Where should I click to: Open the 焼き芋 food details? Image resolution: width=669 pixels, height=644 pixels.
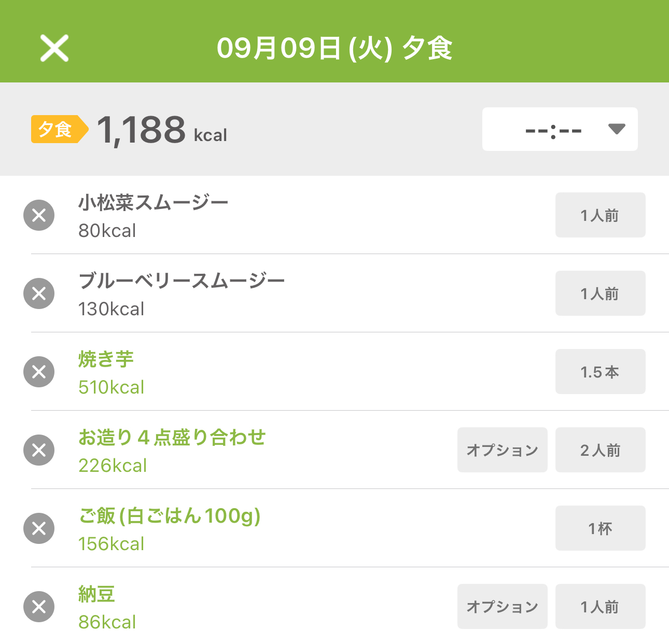point(106,359)
